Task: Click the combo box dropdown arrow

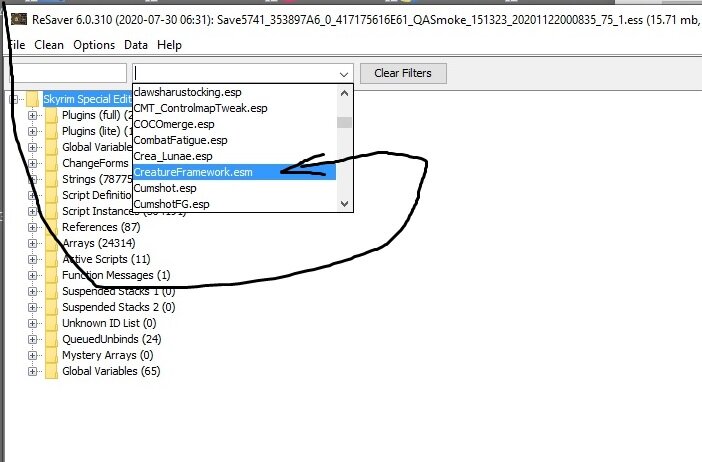Action: click(x=344, y=74)
